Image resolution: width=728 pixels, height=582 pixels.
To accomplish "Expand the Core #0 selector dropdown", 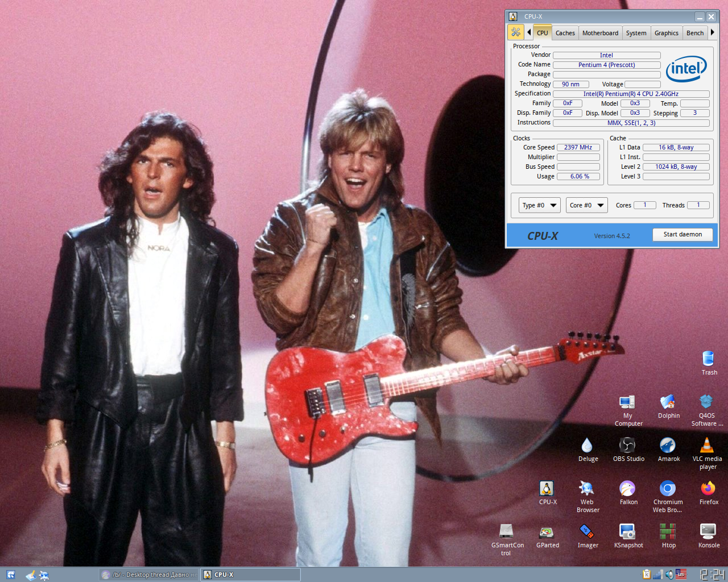I will [x=587, y=205].
